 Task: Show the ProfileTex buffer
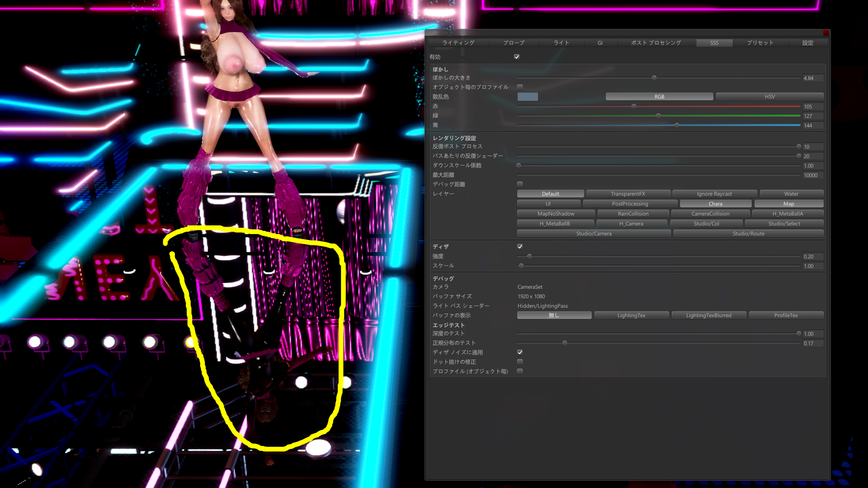click(786, 315)
